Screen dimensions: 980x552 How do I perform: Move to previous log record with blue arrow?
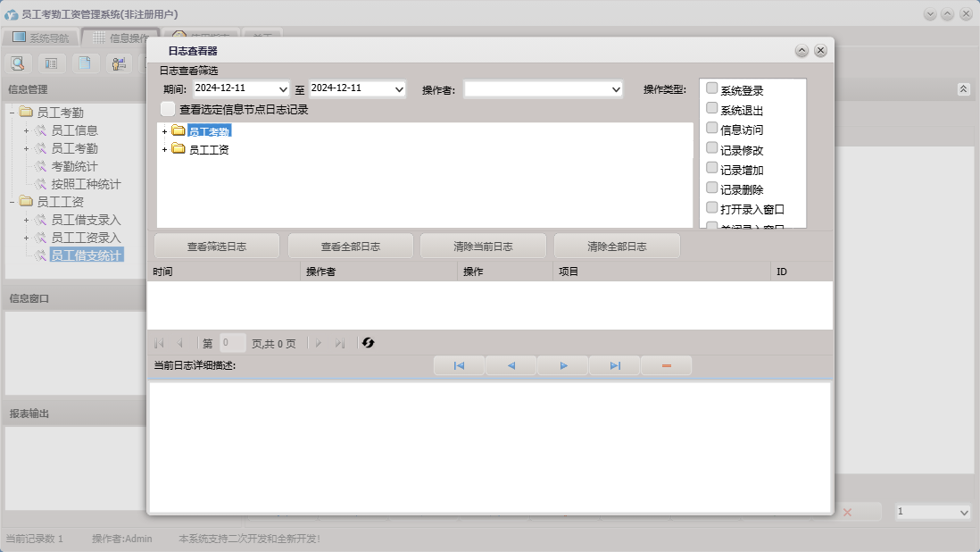(x=511, y=365)
